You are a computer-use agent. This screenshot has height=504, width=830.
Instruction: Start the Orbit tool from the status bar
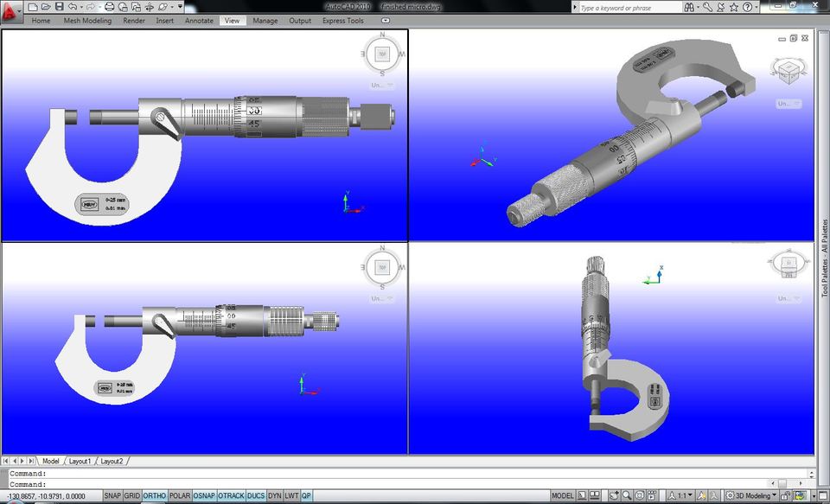point(641,495)
